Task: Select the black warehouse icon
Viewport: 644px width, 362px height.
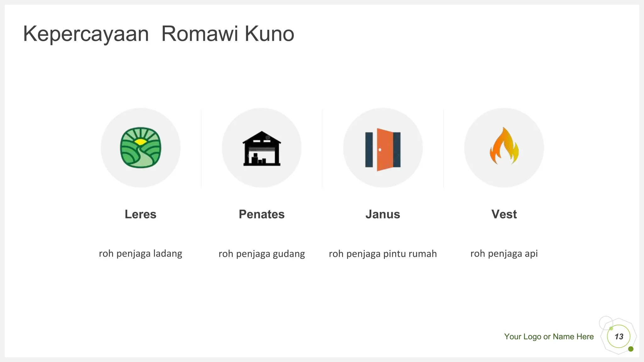Action: pos(262,148)
